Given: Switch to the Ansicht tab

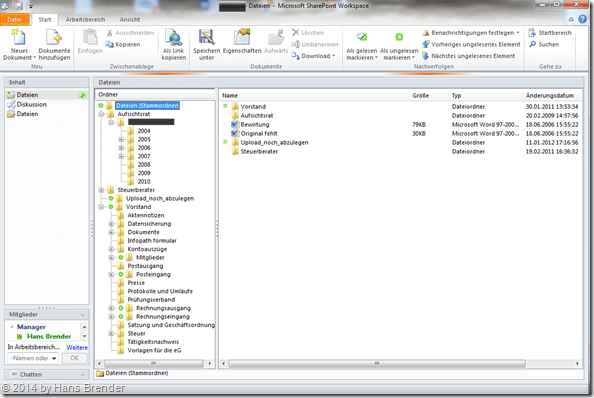Looking at the screenshot, I should point(130,19).
